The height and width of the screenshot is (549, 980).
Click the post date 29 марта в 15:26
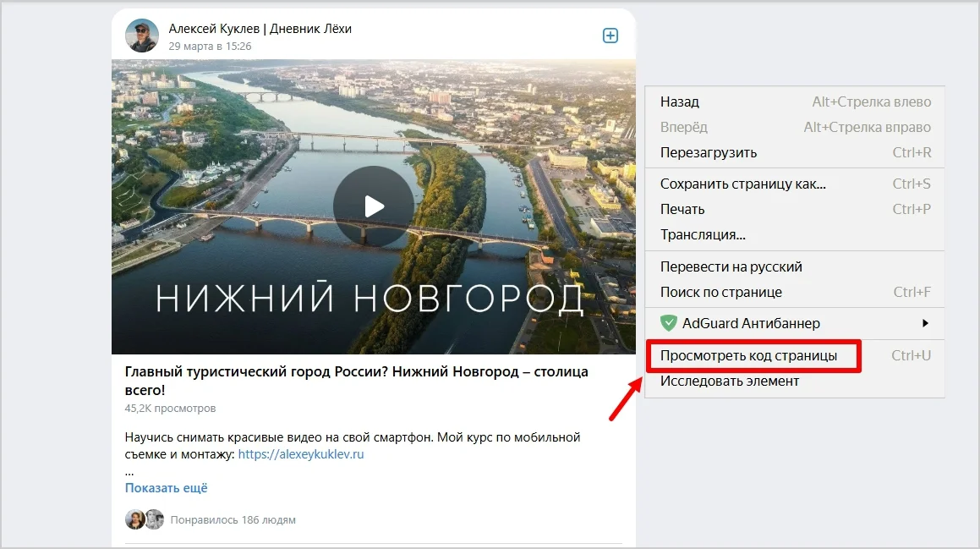(210, 46)
